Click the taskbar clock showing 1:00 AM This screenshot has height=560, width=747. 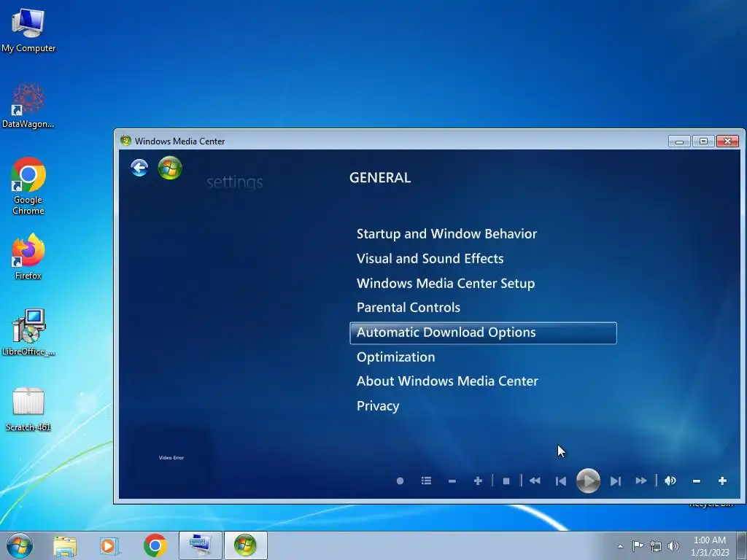point(710,546)
